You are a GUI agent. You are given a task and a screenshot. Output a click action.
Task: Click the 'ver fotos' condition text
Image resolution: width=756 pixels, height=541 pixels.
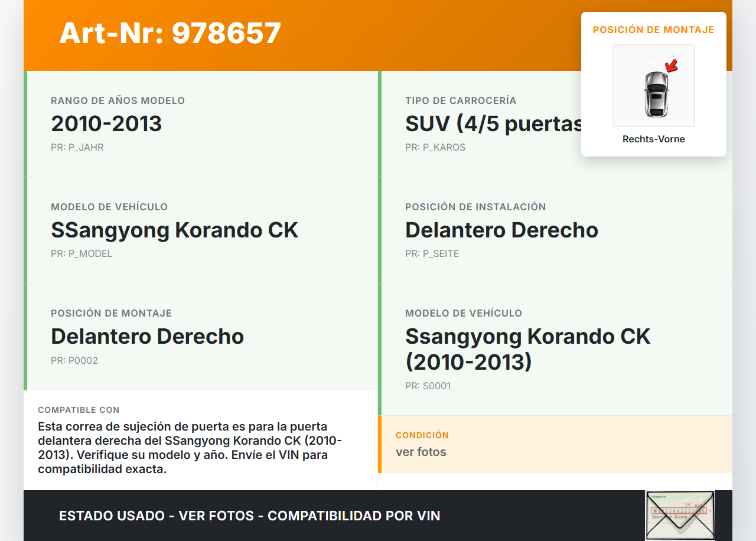click(421, 452)
